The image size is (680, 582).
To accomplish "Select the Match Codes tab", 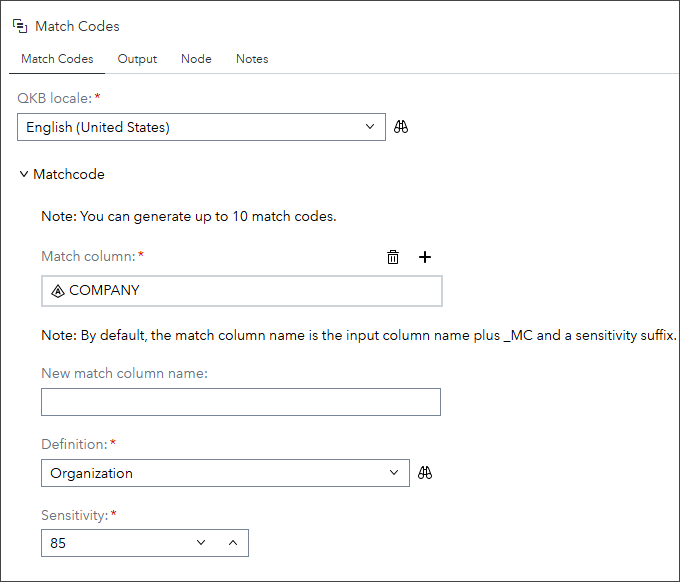I will pyautogui.click(x=57, y=59).
